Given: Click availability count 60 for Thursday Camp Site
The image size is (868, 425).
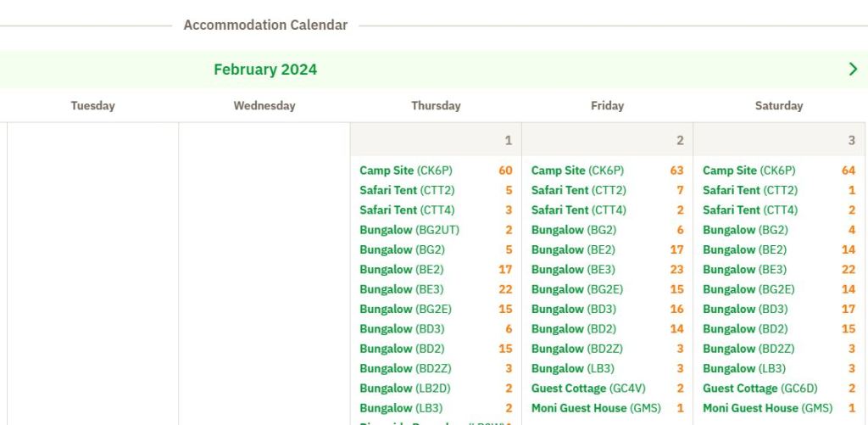Looking at the screenshot, I should (x=505, y=171).
